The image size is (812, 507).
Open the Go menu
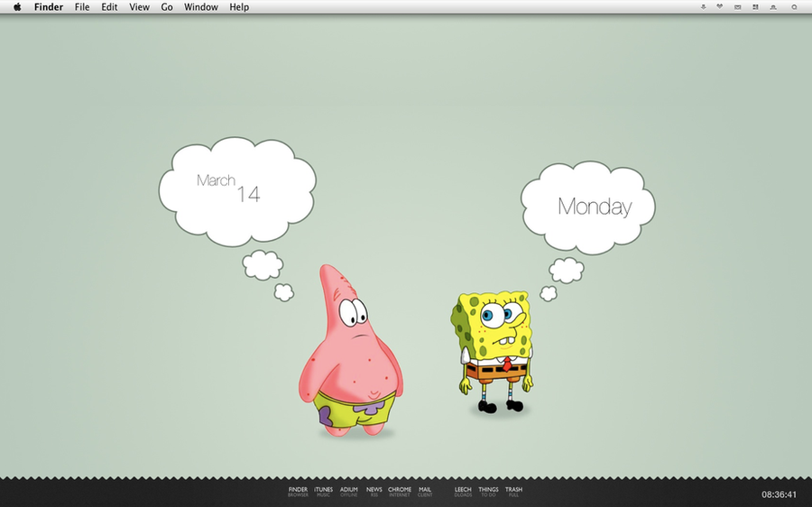(x=167, y=7)
